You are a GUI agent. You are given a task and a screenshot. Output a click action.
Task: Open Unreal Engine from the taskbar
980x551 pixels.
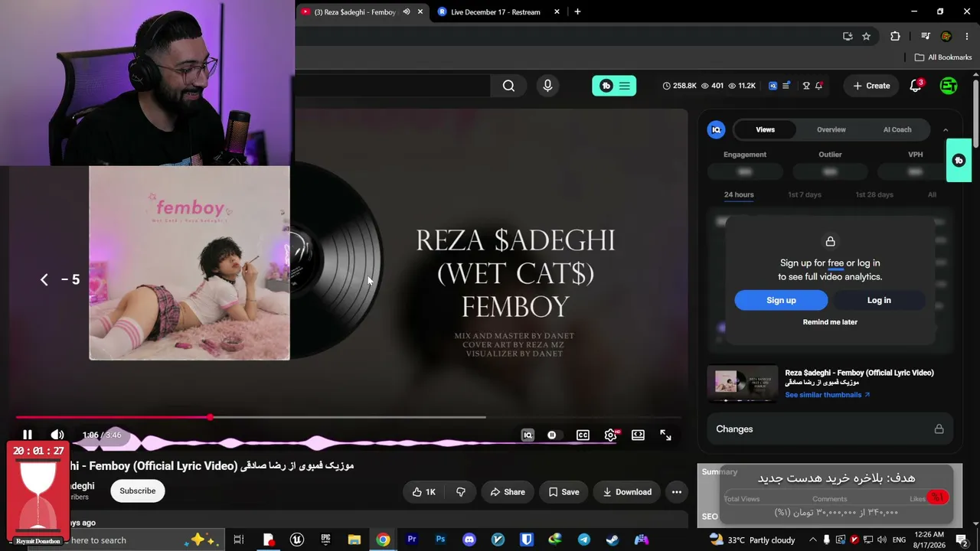297,540
